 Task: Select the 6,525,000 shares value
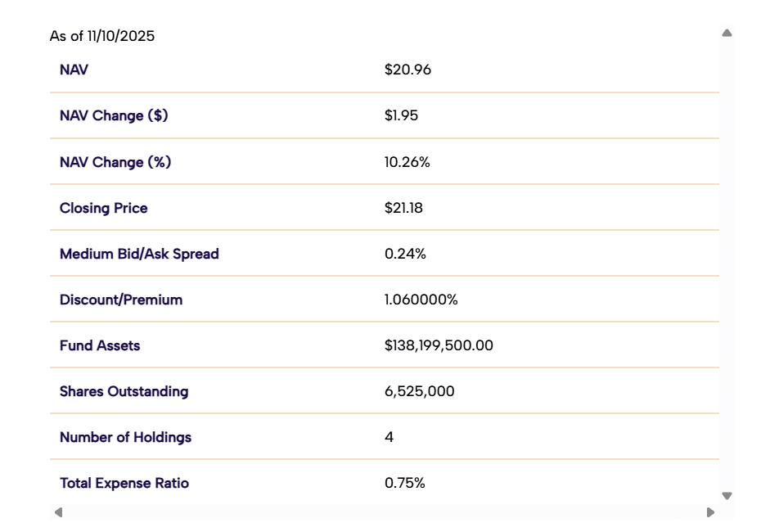[x=419, y=391]
